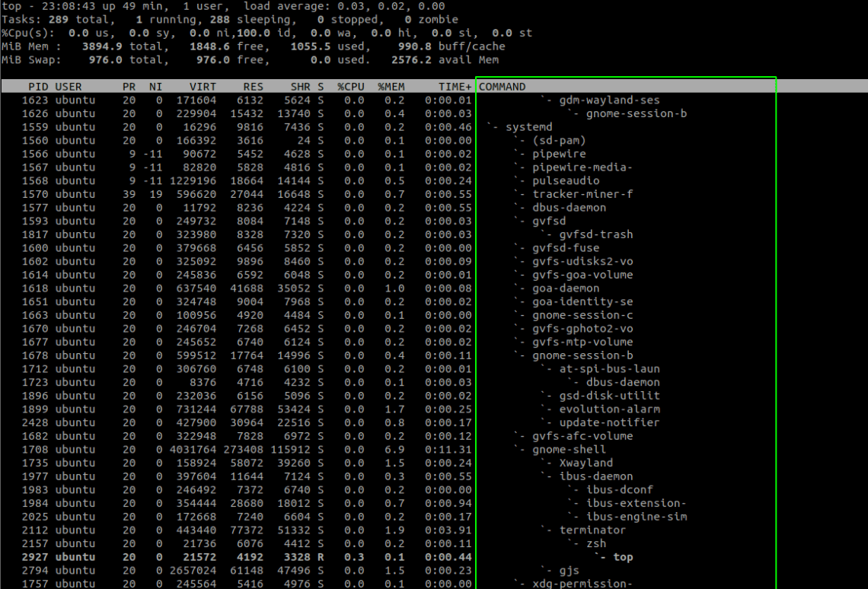Click the evolution-alarm process
This screenshot has width=868, height=589.
point(609,409)
